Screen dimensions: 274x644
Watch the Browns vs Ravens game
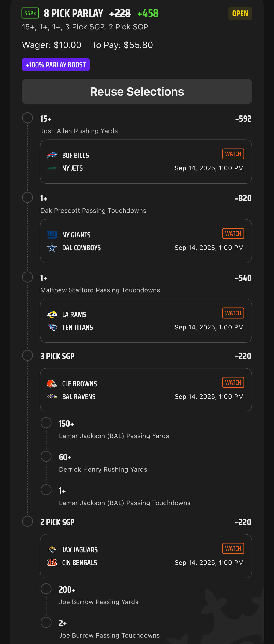pos(233,382)
